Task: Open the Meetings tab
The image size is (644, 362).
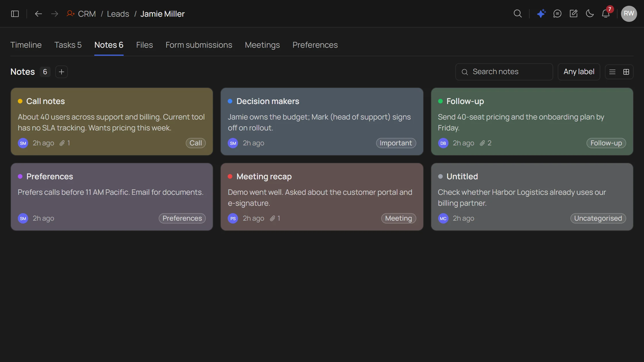Action: pyautogui.click(x=262, y=45)
